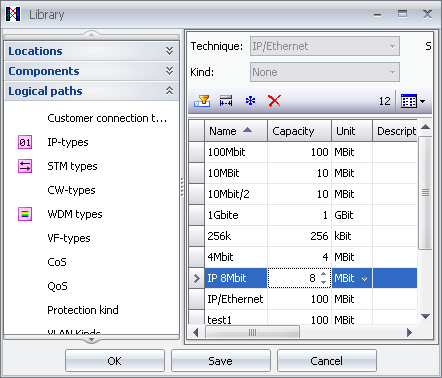Increase capacity with spinner up arrow
Screen dimensions: 442x378
pos(323,274)
